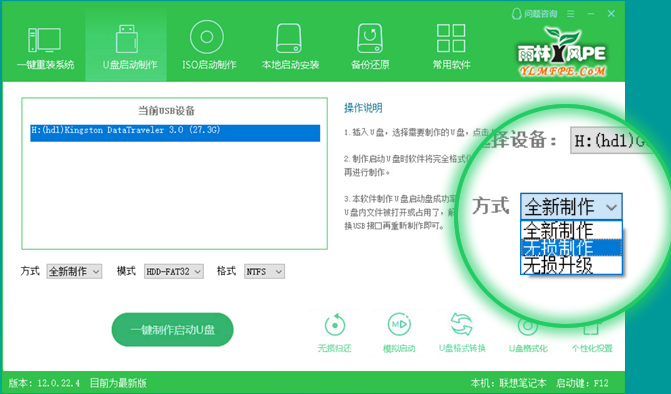
Task: Click the 当前USB设备 list header
Action: pos(166,111)
